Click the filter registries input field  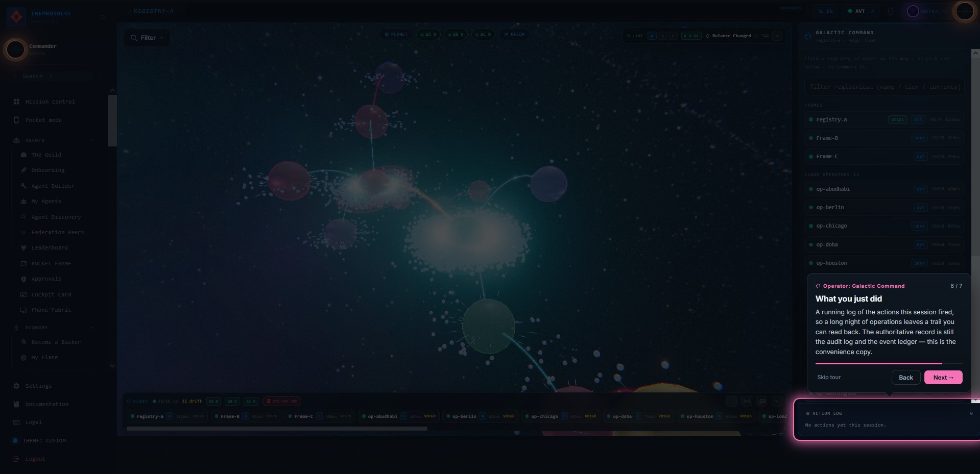click(x=884, y=87)
